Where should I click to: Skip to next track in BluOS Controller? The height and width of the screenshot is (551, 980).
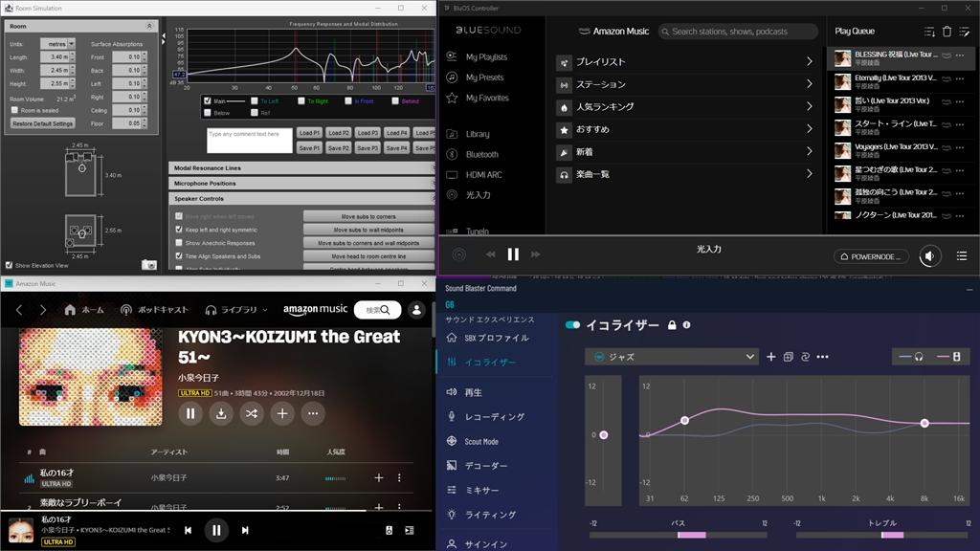pyautogui.click(x=536, y=254)
